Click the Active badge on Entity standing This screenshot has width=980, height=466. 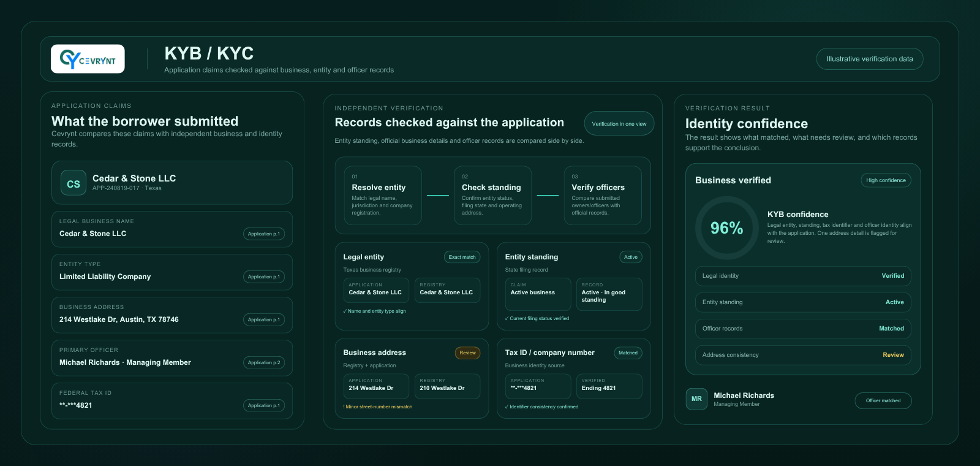(631, 257)
